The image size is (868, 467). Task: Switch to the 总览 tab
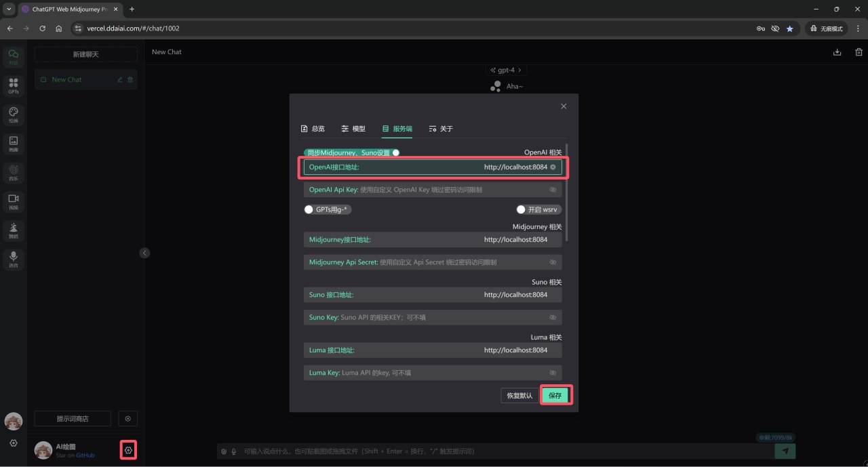coord(313,129)
